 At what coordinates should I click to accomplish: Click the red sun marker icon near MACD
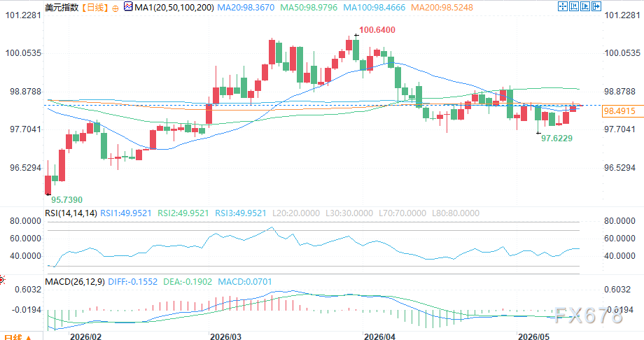[1, 280]
